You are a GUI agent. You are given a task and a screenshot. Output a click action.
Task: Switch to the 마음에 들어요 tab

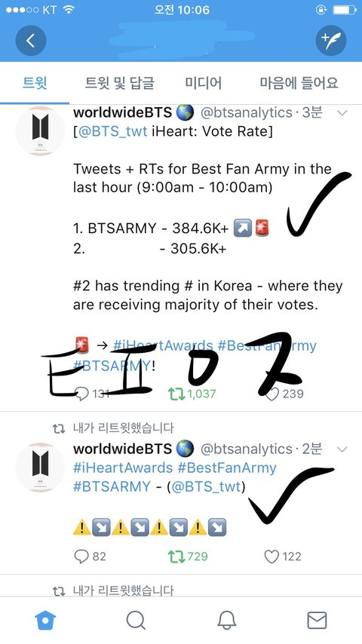point(299,83)
